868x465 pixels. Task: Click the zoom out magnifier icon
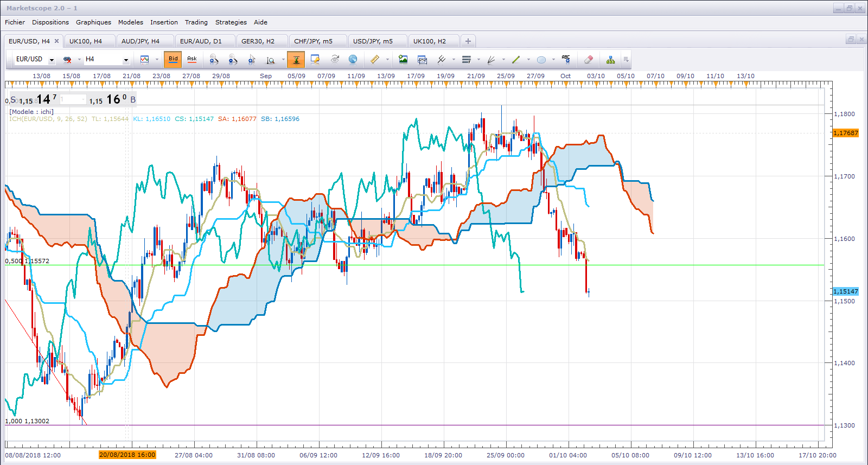pos(233,60)
